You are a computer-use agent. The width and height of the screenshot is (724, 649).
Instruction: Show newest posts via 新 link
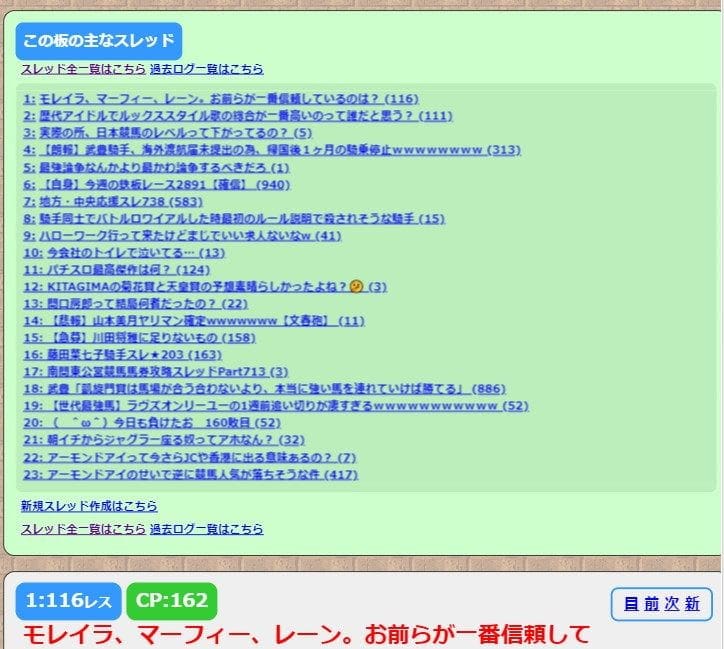[x=692, y=604]
